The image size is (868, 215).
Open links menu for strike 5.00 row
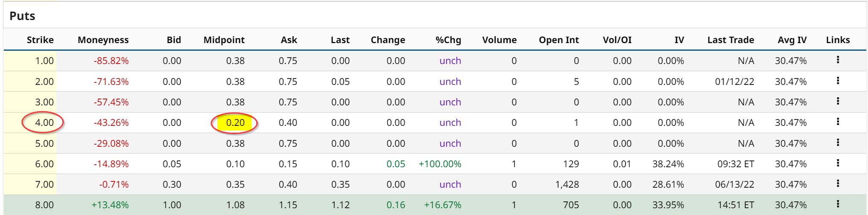pos(838,142)
